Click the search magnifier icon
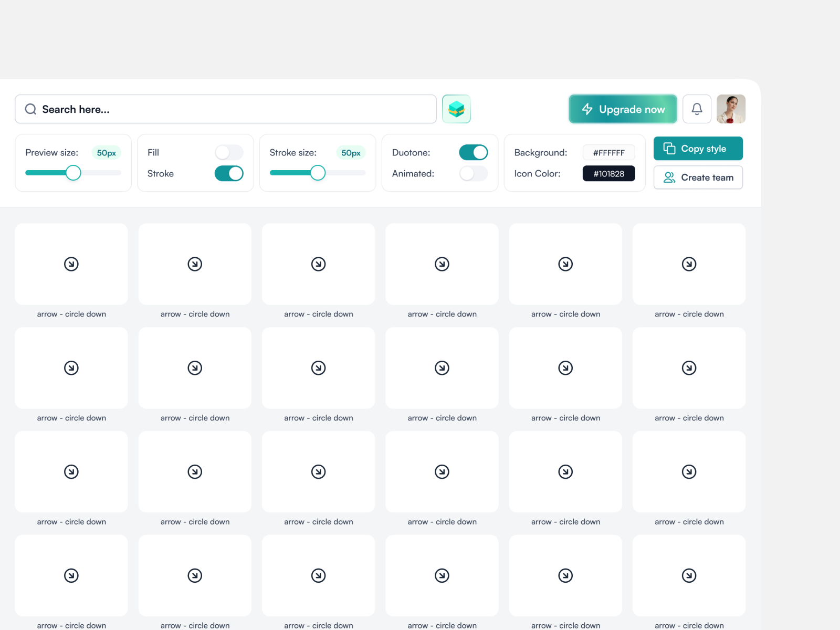The width and height of the screenshot is (840, 630). [x=30, y=109]
